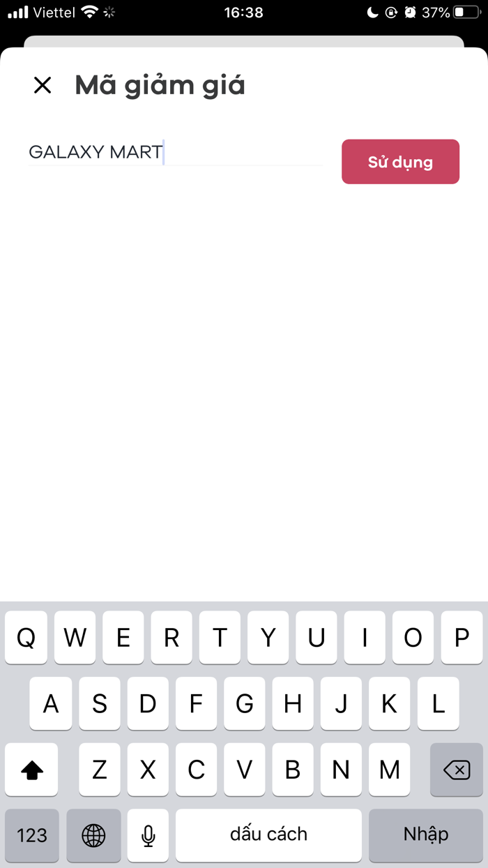Tap the M key

pos(389,770)
